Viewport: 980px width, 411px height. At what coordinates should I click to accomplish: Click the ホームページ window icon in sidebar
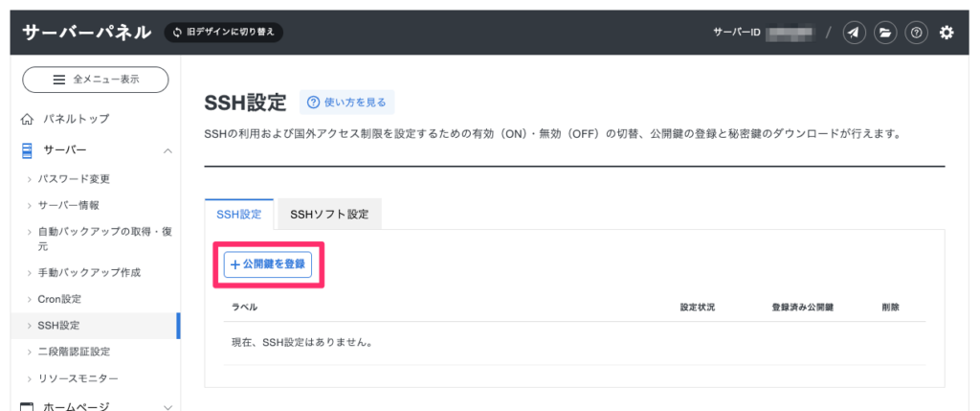pos(28,406)
